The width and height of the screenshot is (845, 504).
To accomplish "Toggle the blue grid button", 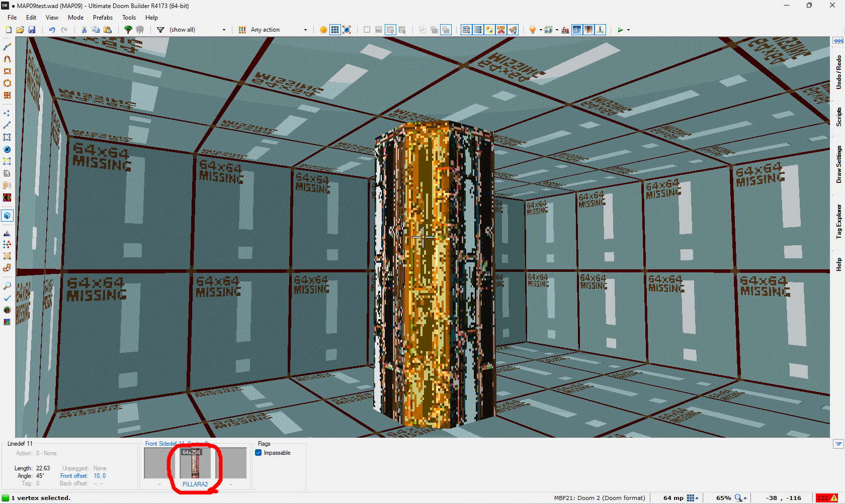I will tap(335, 30).
